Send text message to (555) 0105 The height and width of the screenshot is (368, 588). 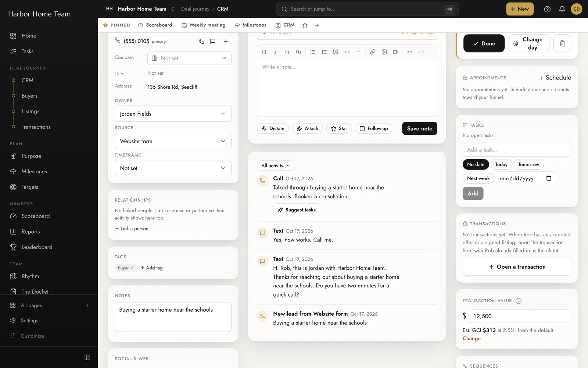tap(213, 41)
